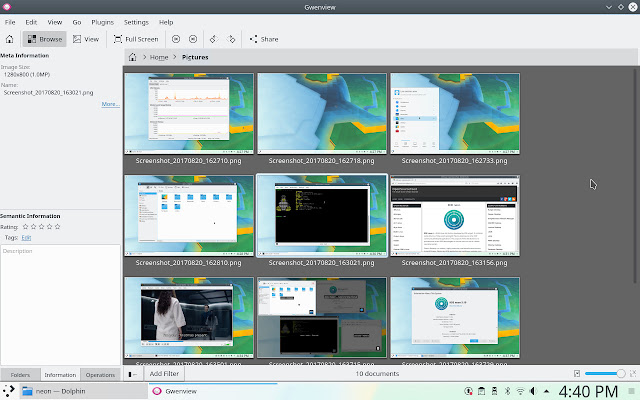
Task: Click the More... link in Meta Information
Action: (111, 104)
